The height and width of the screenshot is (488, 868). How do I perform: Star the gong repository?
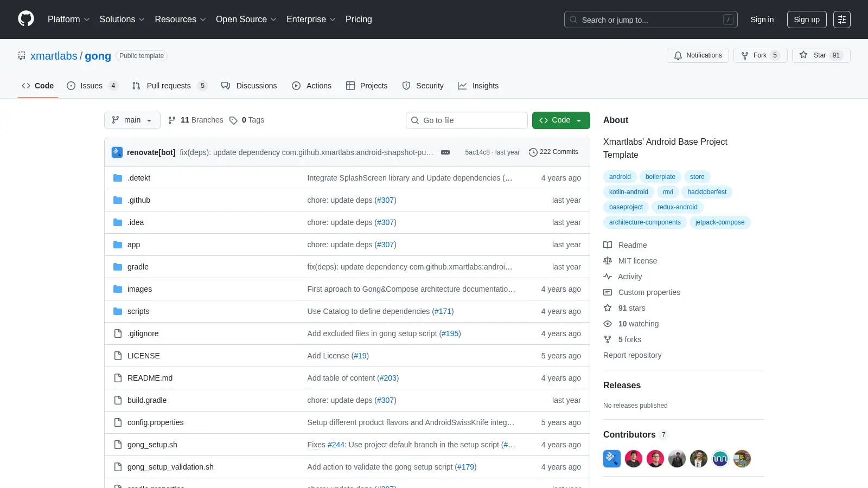(x=821, y=55)
